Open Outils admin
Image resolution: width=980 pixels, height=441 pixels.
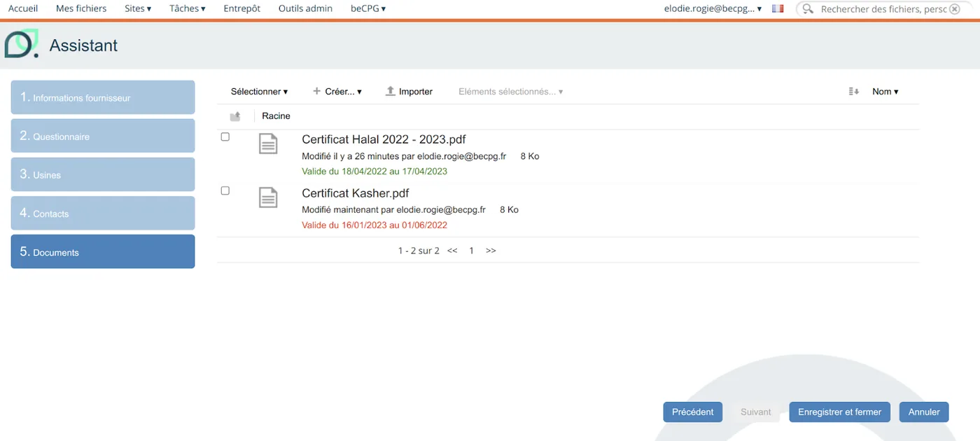pos(305,8)
